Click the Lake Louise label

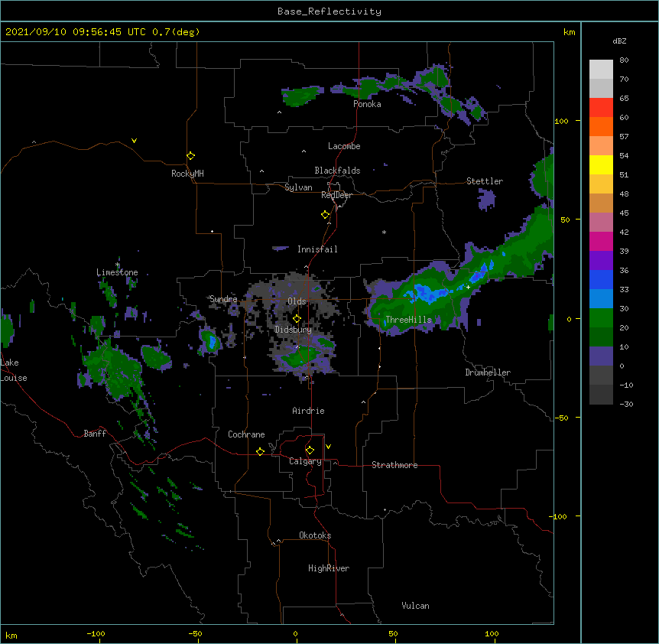click(x=13, y=370)
